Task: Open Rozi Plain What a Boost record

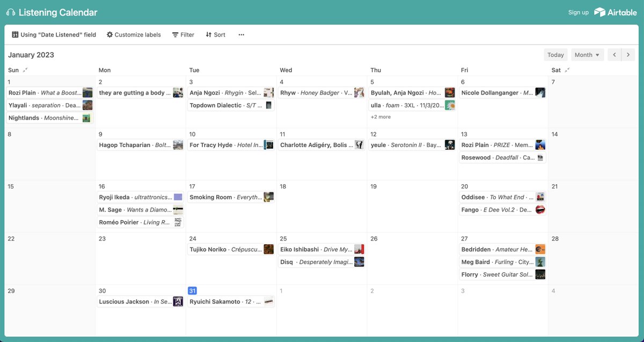Action: 50,93
